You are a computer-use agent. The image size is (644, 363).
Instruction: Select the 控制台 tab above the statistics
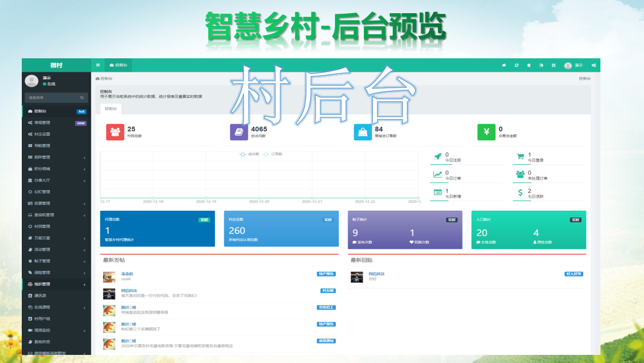coord(111,108)
